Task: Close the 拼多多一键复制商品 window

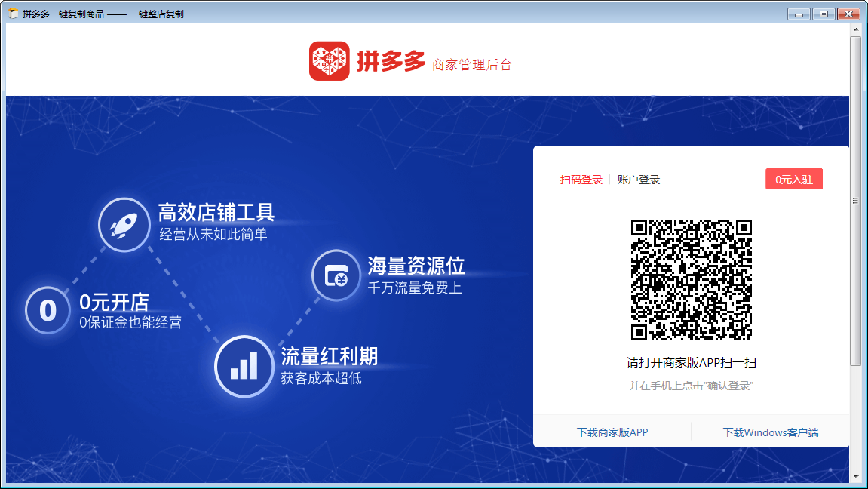Action: (848, 14)
